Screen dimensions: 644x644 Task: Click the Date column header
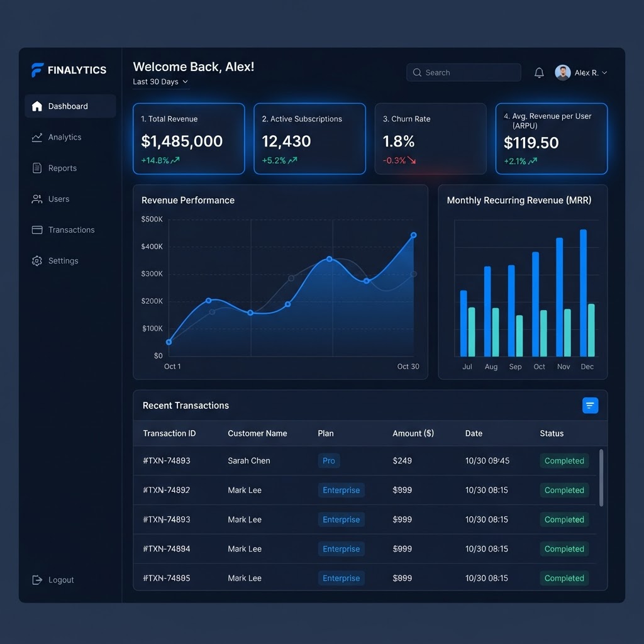(474, 433)
